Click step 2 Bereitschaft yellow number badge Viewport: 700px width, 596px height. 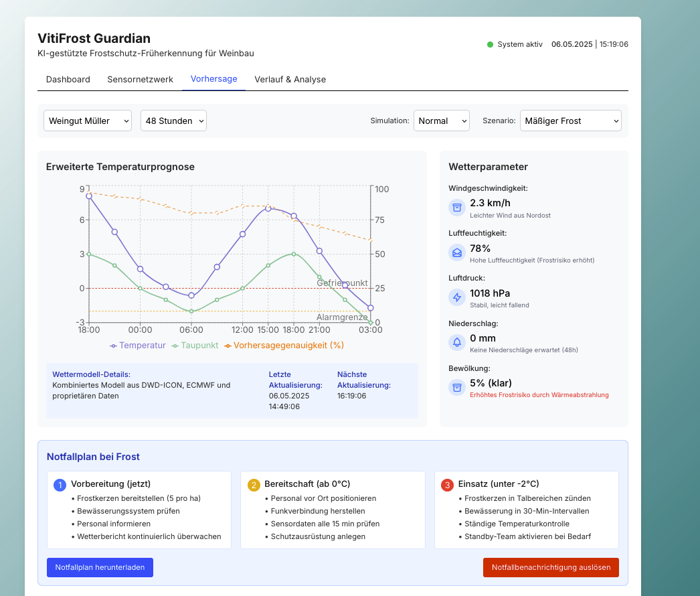pos(254,486)
